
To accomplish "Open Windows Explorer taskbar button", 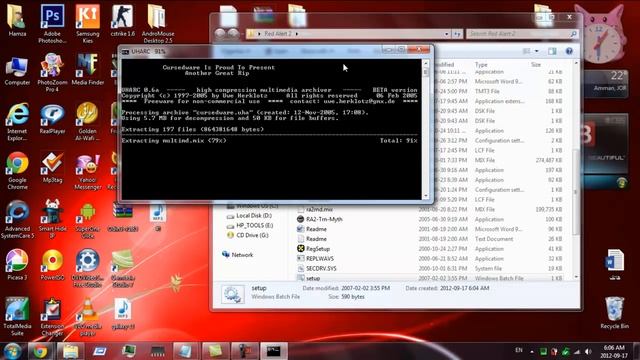I will (x=70, y=351).
